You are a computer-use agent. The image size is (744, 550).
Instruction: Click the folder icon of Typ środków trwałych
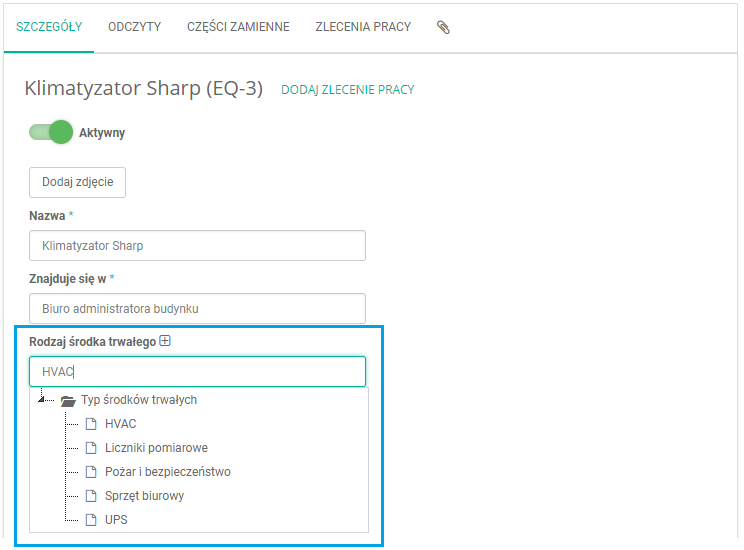68,401
